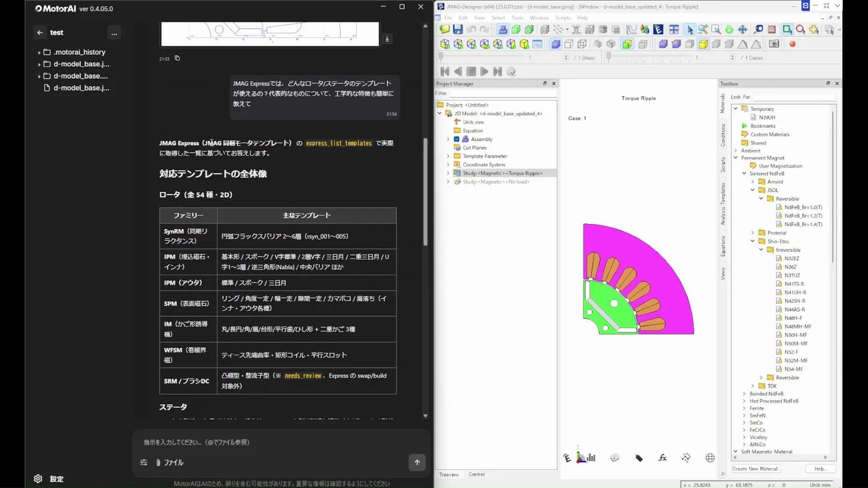Switch to the Treeview tab
The image size is (868, 488).
(449, 475)
